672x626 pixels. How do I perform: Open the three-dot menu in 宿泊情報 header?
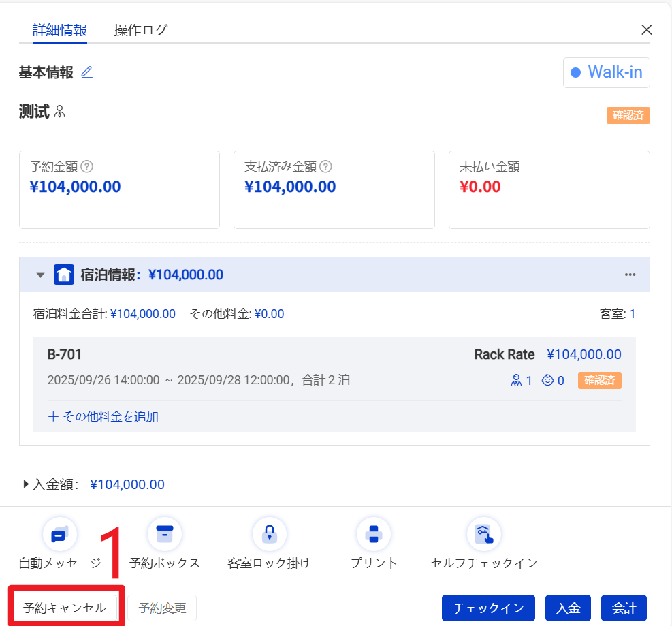tap(630, 275)
